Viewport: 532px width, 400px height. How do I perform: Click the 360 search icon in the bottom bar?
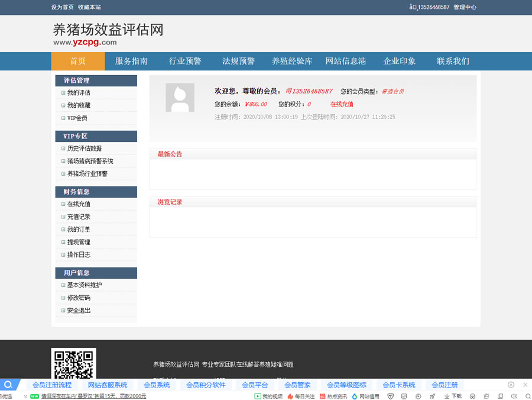coord(8,385)
